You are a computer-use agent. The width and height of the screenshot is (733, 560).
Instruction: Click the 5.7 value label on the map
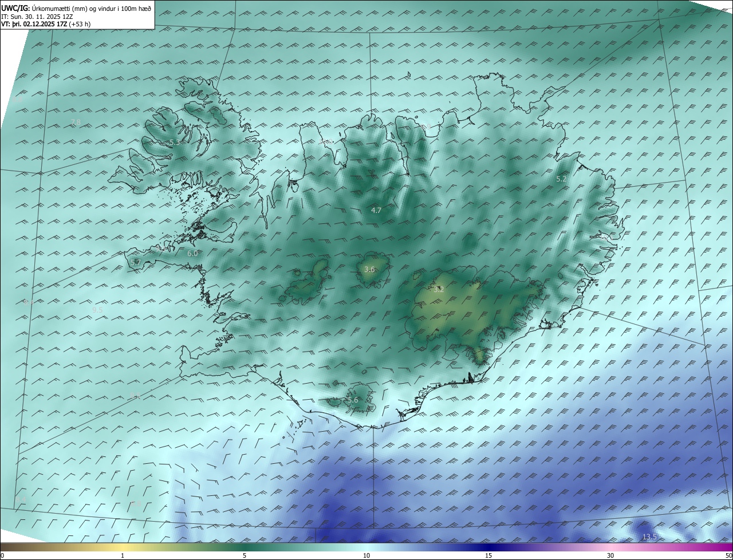click(x=135, y=262)
